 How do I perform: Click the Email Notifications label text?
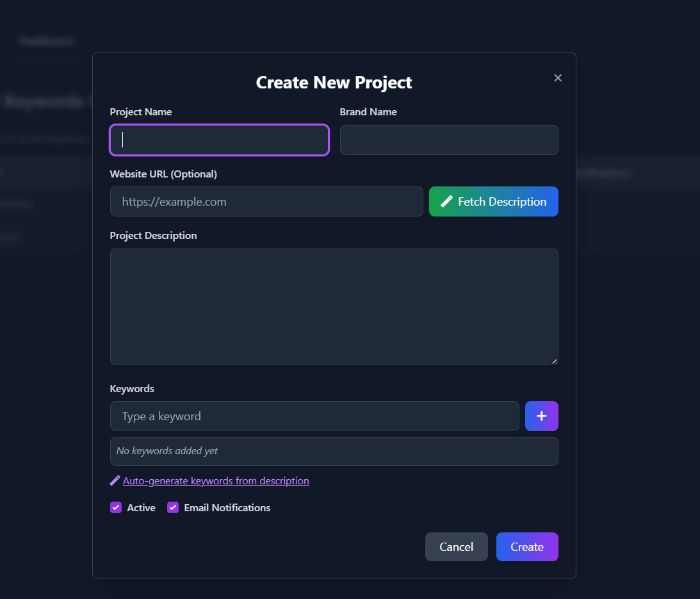point(227,507)
